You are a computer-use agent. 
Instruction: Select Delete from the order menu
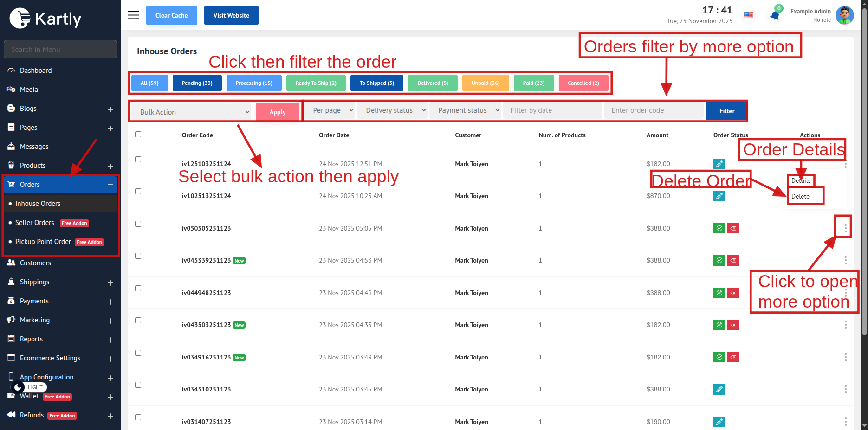(x=800, y=196)
